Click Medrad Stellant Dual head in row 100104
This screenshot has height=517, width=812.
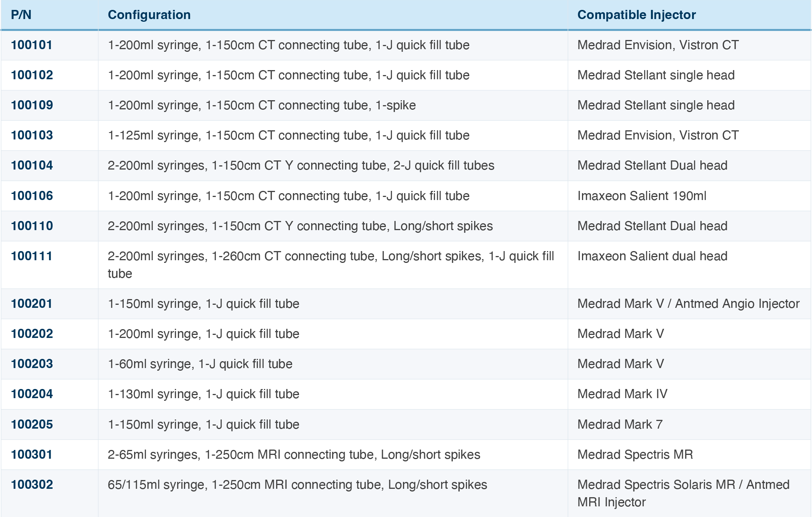pos(652,165)
